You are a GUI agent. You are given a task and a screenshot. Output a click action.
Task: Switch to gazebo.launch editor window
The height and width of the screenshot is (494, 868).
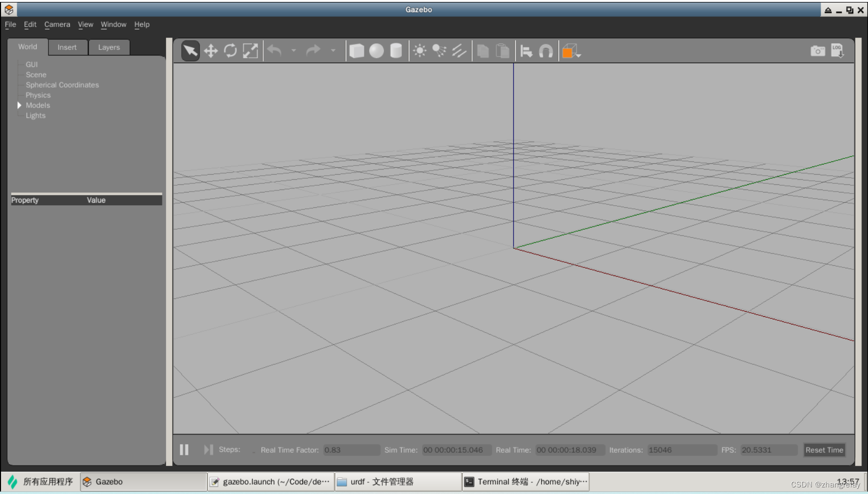[271, 482]
